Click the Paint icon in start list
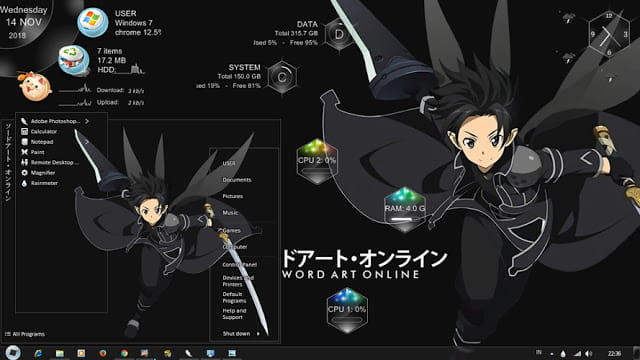The height and width of the screenshot is (360, 640). click(24, 152)
